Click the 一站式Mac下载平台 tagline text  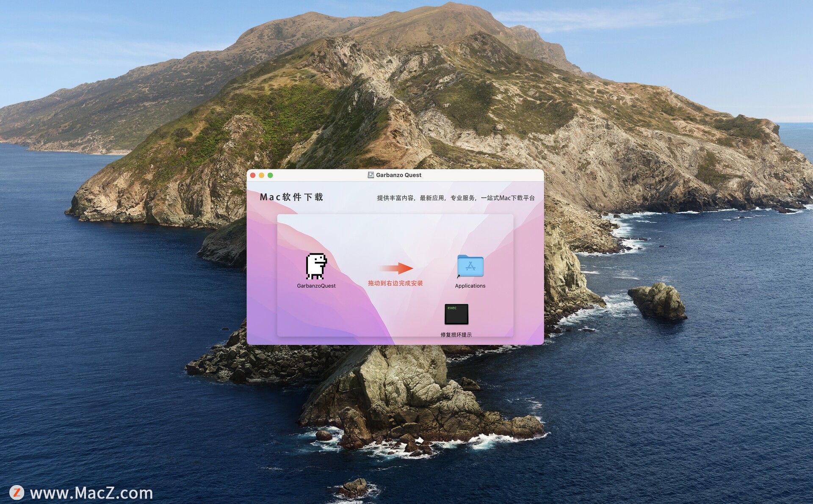[507, 198]
